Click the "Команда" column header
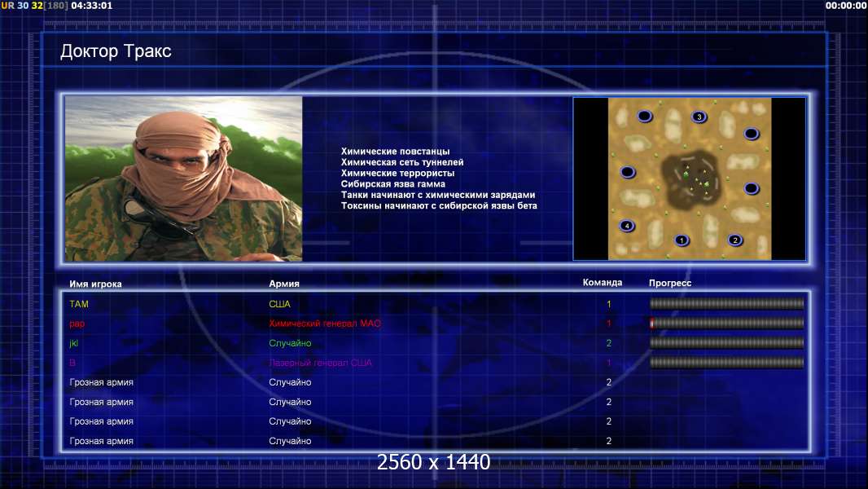This screenshot has height=489, width=868. tap(603, 283)
